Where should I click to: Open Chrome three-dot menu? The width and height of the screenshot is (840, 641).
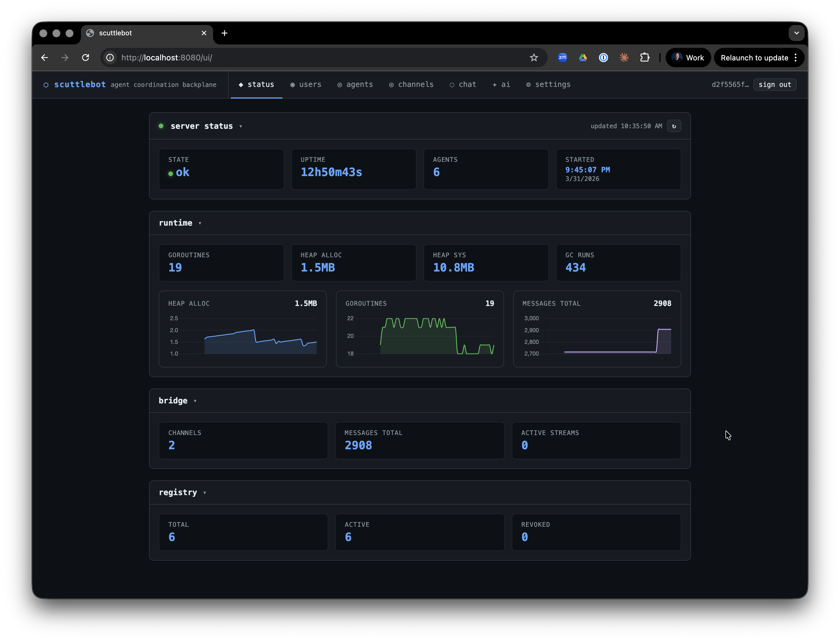click(x=795, y=58)
